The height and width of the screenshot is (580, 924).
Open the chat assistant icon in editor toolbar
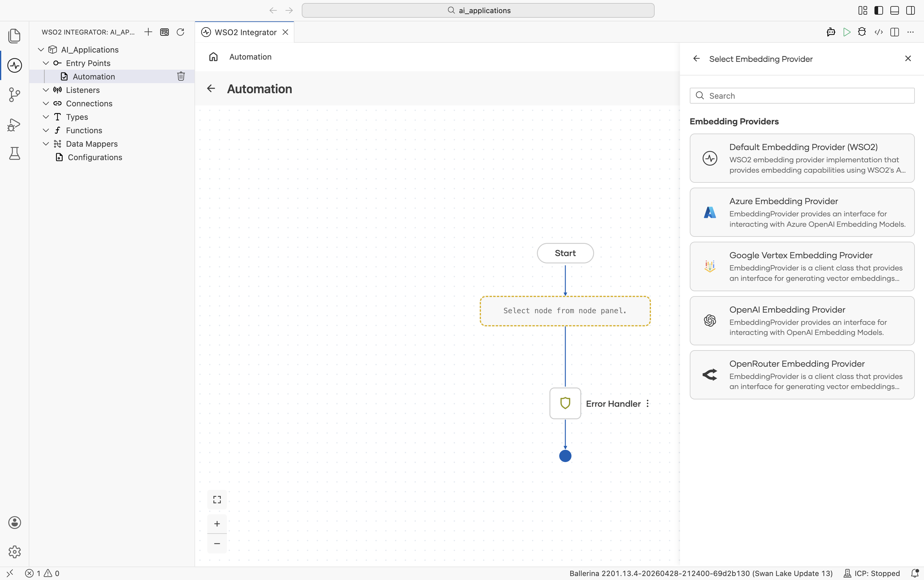click(x=831, y=32)
